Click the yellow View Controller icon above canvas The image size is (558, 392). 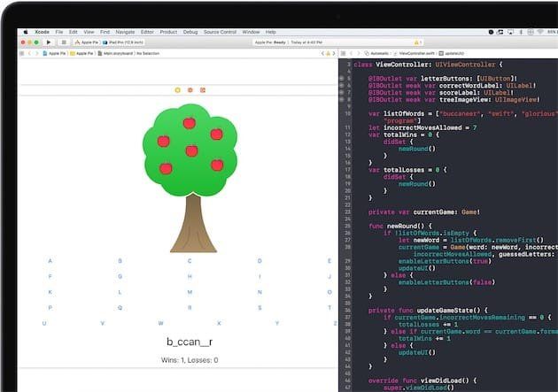(178, 89)
